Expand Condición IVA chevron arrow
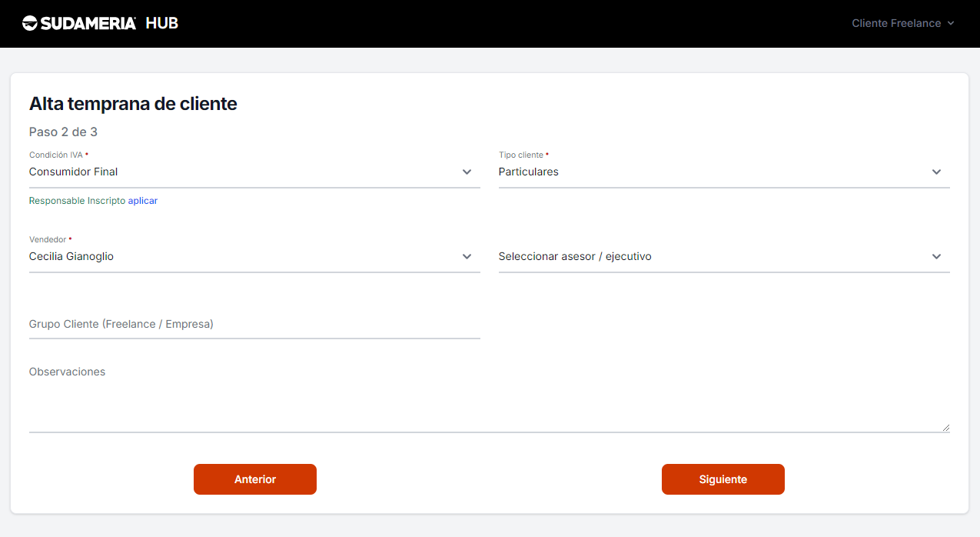Viewport: 980px width, 537px height. click(467, 172)
